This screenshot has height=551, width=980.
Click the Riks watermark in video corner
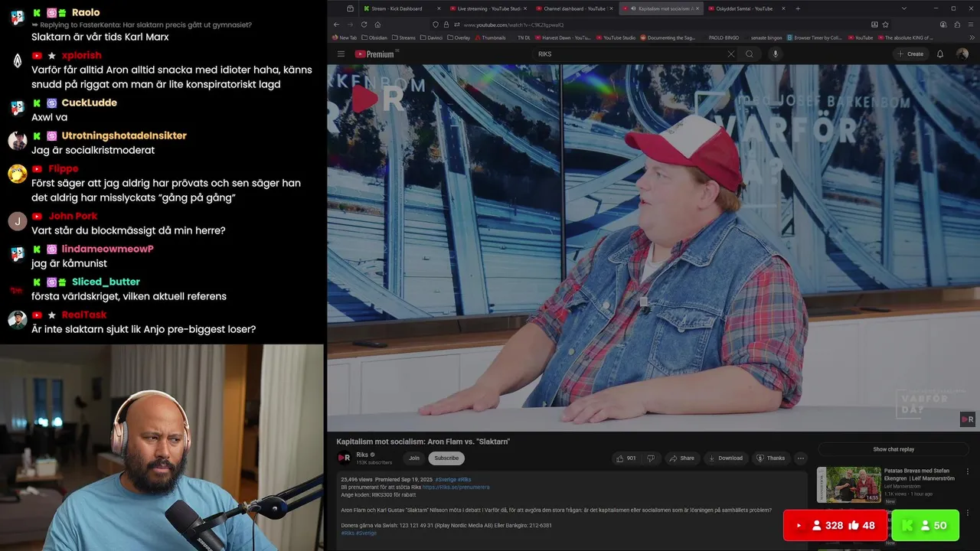point(968,419)
